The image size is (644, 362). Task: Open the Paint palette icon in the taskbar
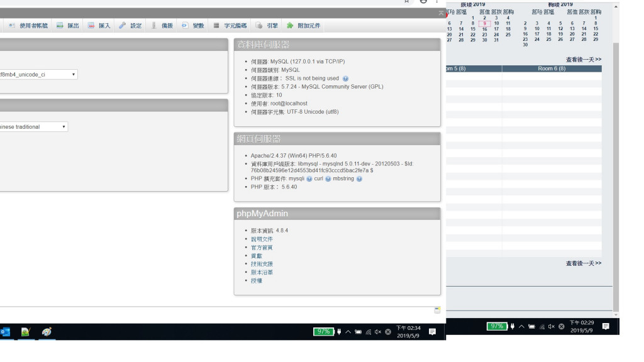pos(47,332)
